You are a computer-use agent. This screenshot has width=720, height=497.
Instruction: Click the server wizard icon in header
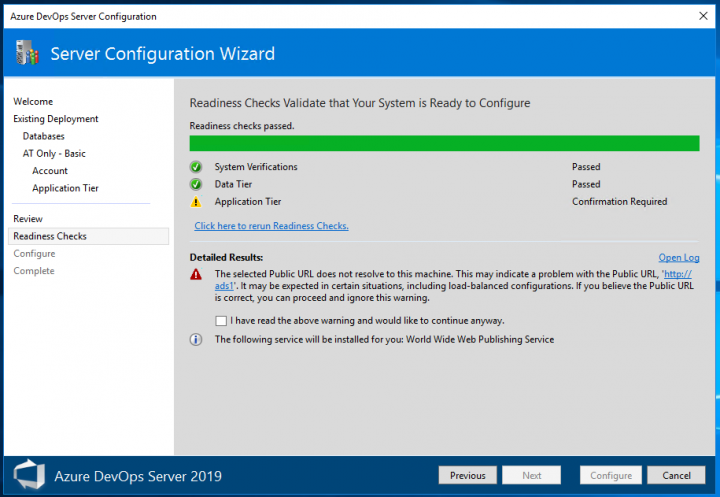28,54
